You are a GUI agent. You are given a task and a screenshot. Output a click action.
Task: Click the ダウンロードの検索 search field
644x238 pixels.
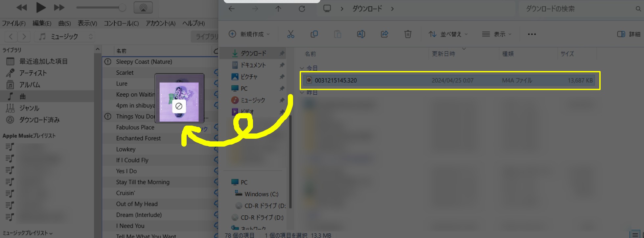[582, 9]
